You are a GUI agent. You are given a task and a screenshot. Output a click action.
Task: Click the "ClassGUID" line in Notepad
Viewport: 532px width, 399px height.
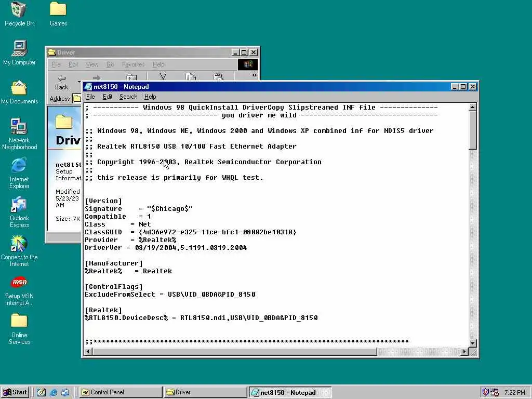click(x=191, y=232)
